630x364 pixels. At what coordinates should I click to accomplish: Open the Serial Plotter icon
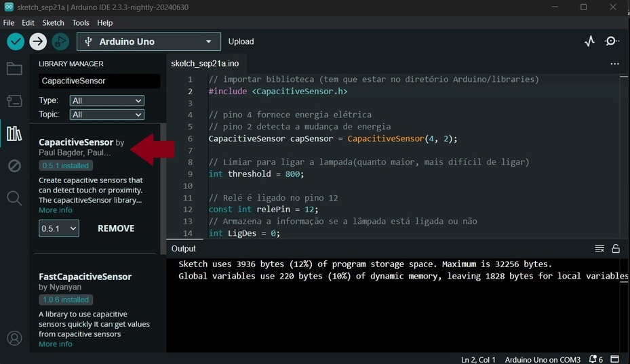point(589,41)
